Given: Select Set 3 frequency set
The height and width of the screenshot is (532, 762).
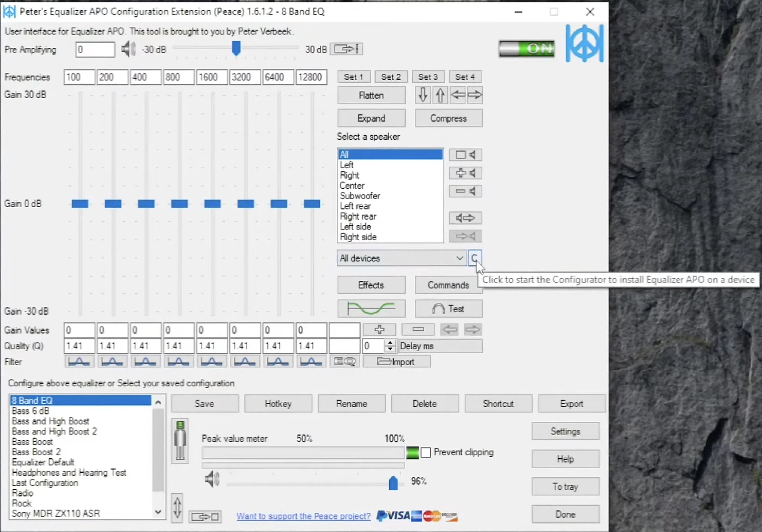Looking at the screenshot, I should pyautogui.click(x=428, y=77).
